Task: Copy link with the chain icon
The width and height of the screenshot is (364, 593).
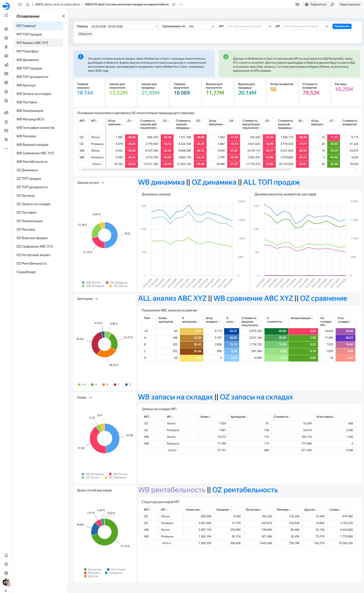Action: point(332,4)
